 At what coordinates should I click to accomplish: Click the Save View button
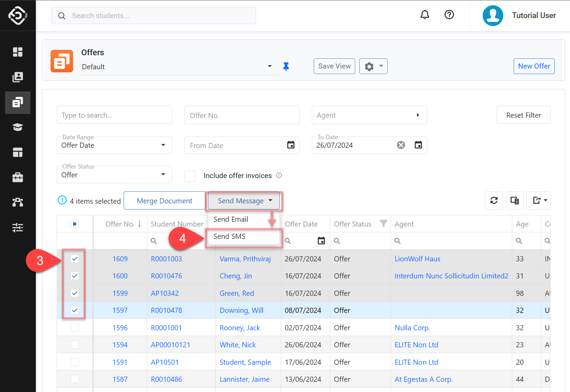click(334, 66)
